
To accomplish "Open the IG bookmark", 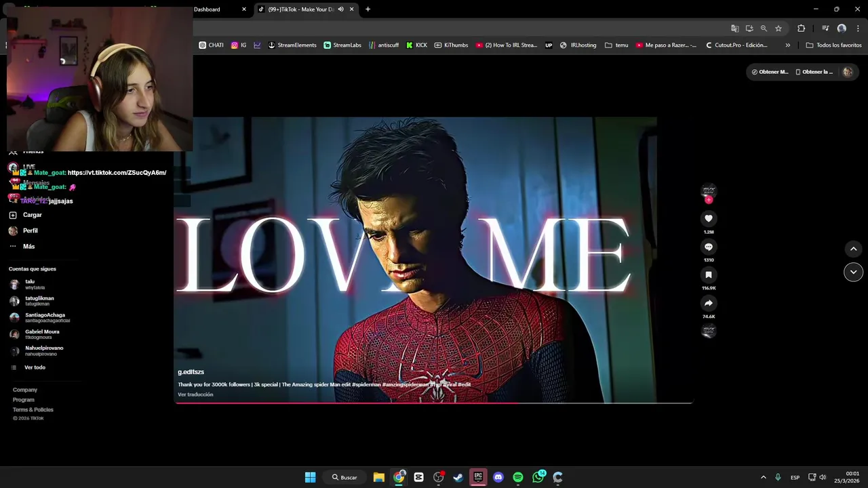I will 239,45.
